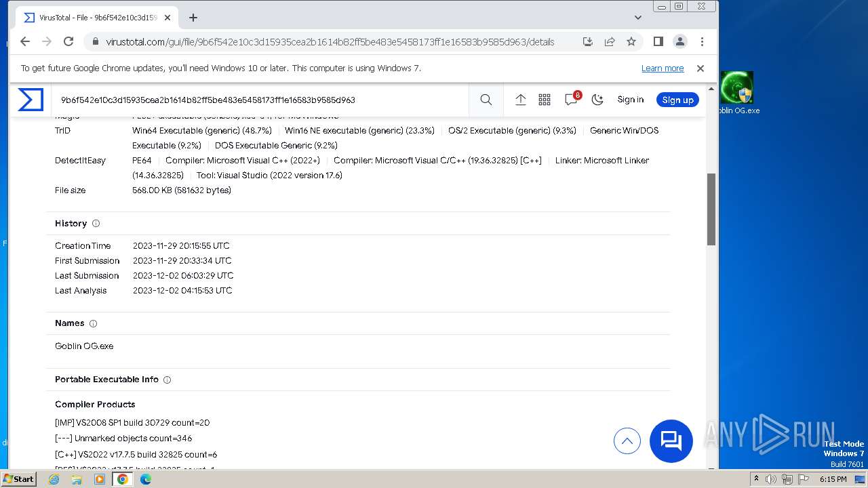
Task: Click the First Submission date value
Action: tap(182, 261)
